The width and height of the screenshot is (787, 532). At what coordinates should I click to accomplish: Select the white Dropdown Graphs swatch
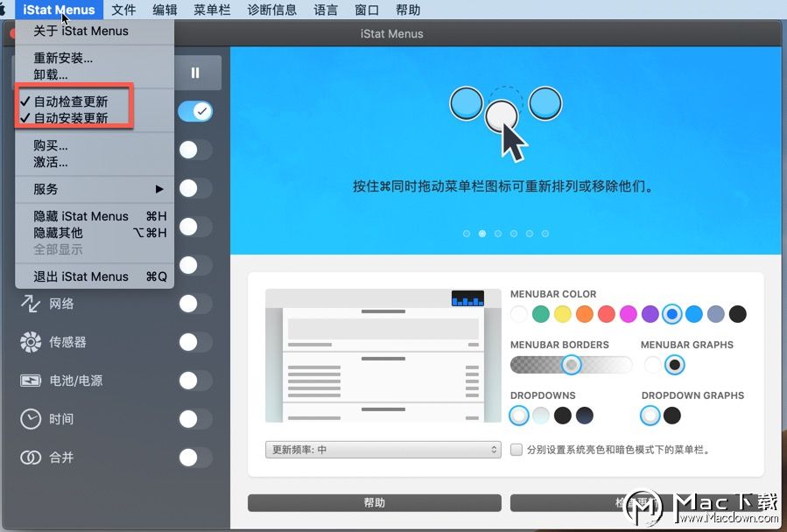coord(650,416)
